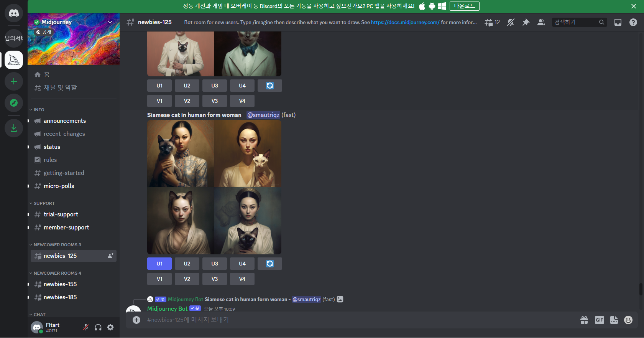This screenshot has width=644, height=338.
Task: Open the Midjourney server dropdown chevron
Action: click(110, 22)
